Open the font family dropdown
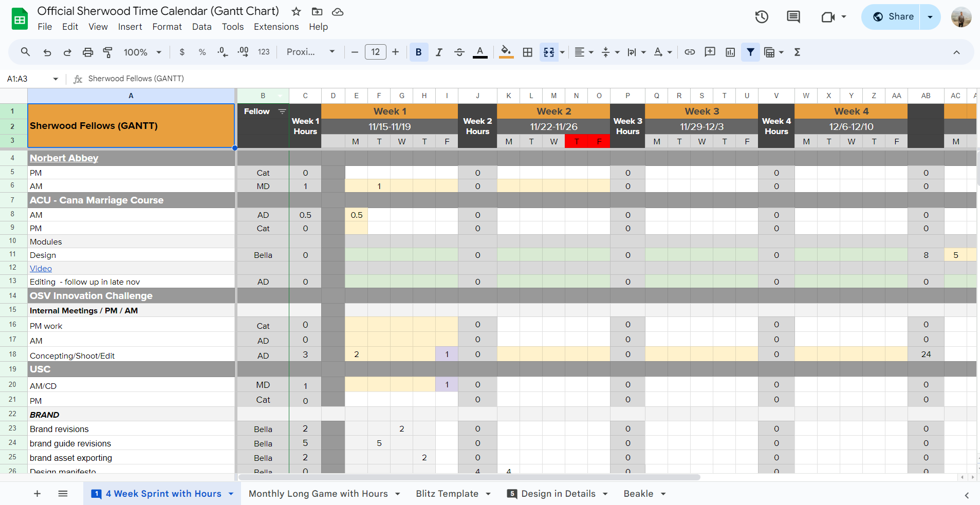This screenshot has width=980, height=505. point(311,52)
